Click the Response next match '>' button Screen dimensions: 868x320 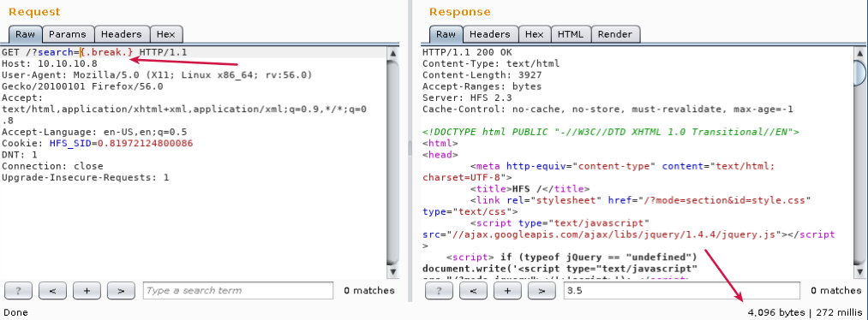(x=542, y=290)
